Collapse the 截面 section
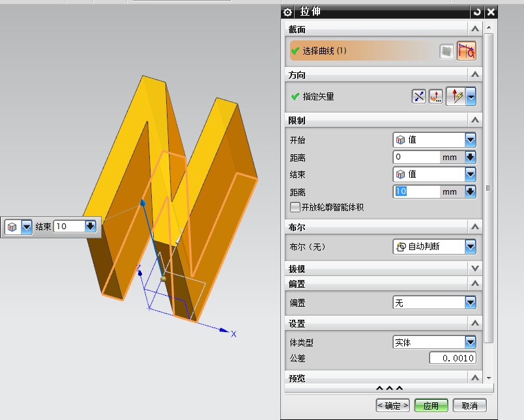The height and width of the screenshot is (420, 524). coord(475,29)
